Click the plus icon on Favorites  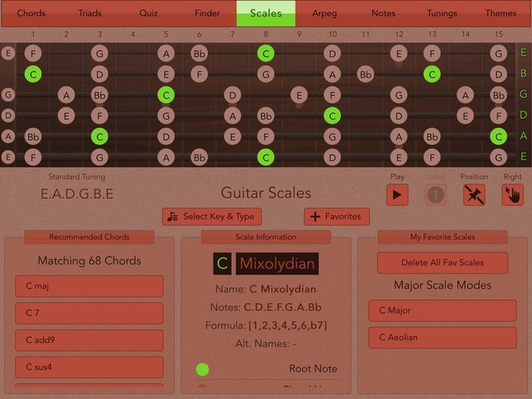click(x=316, y=216)
